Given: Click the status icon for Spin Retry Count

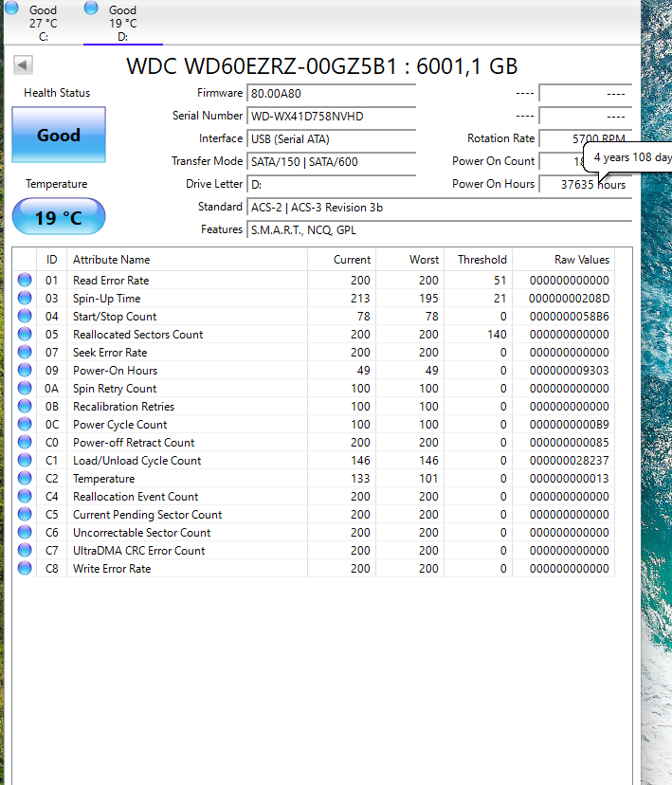Looking at the screenshot, I should [25, 388].
